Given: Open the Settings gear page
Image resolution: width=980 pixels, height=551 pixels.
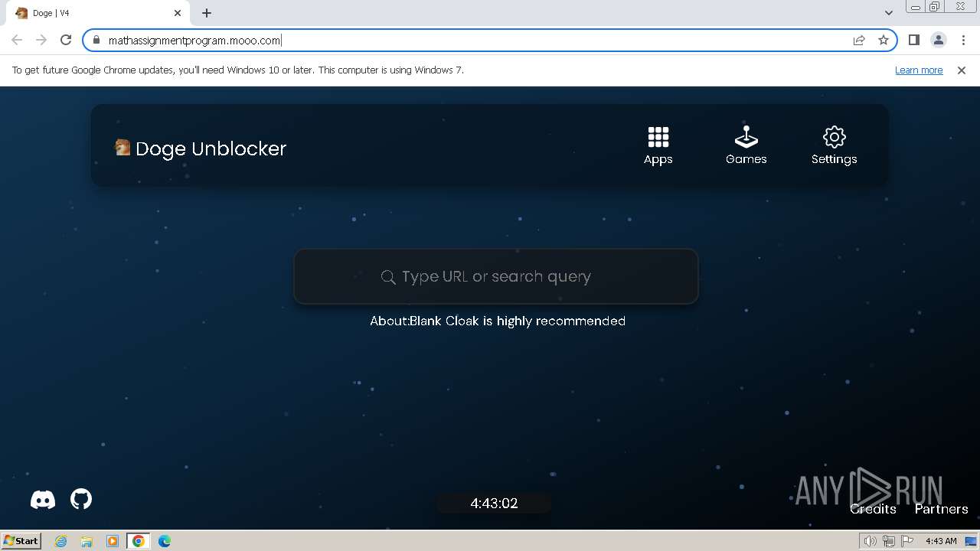Looking at the screenshot, I should pyautogui.click(x=834, y=146).
